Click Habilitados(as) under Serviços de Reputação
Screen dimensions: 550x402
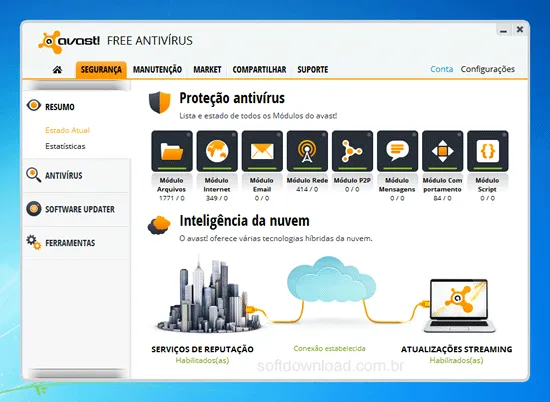pos(202,360)
